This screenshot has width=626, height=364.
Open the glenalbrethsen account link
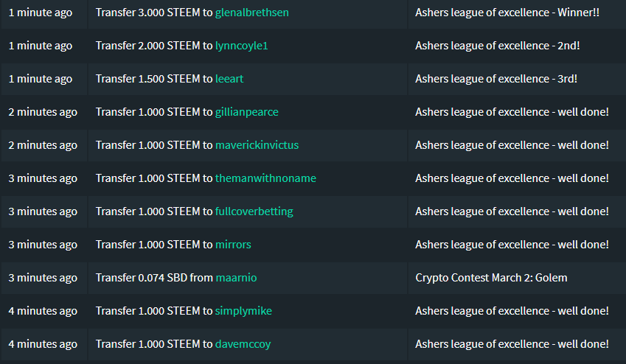pos(251,13)
